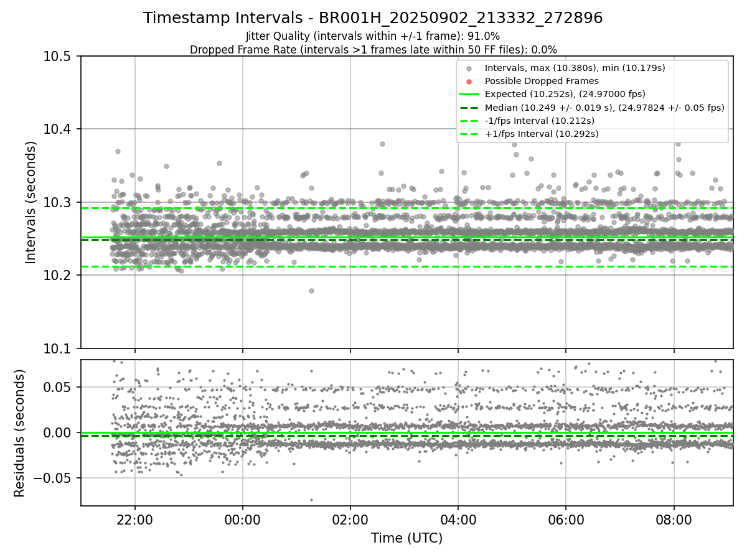Click the 02:00 x-axis tick label
Viewport: 747px width, 560px height.
point(350,520)
